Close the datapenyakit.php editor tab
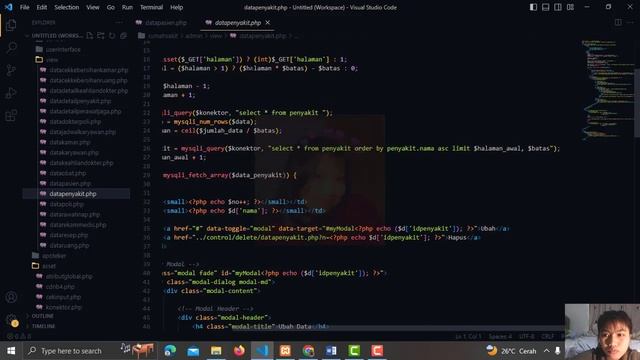Screen dimensions: 640x360 tap(268, 22)
